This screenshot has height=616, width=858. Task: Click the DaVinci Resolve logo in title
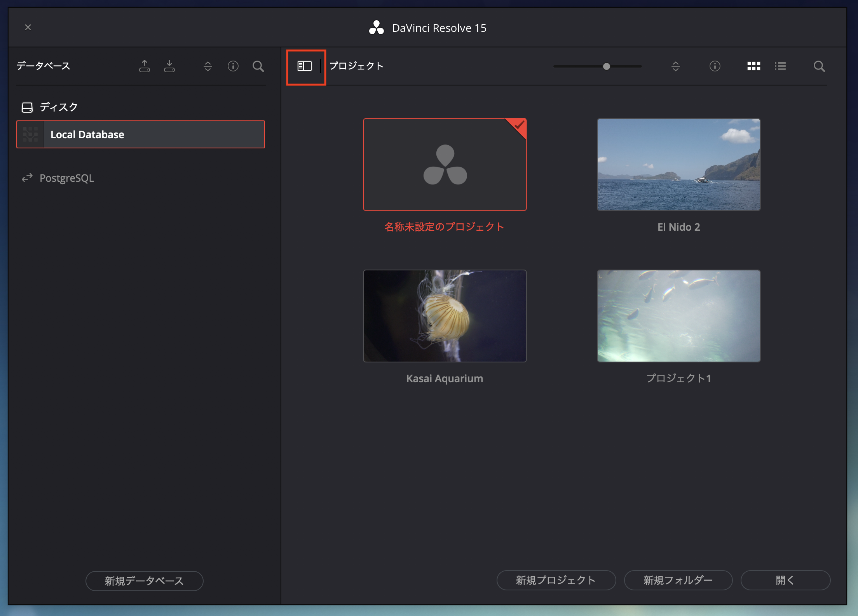(376, 28)
